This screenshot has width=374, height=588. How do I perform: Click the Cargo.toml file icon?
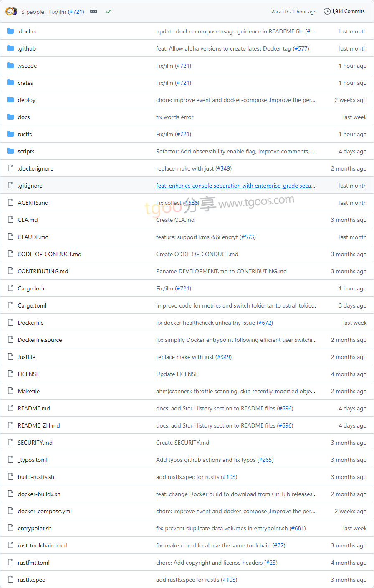10,305
